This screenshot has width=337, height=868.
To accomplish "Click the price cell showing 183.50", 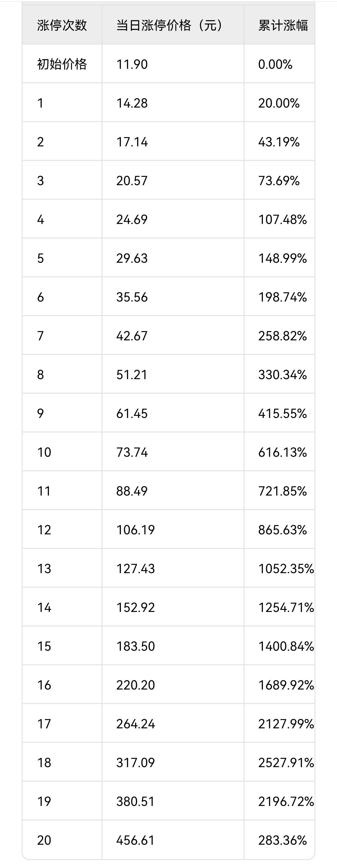I will pyautogui.click(x=135, y=646).
